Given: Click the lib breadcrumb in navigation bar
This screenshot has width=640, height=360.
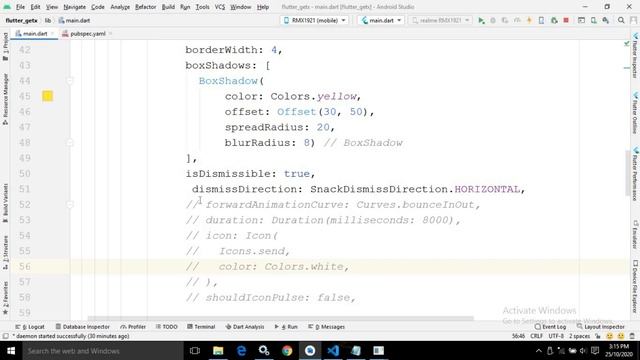Looking at the screenshot, I should click(x=48, y=20).
